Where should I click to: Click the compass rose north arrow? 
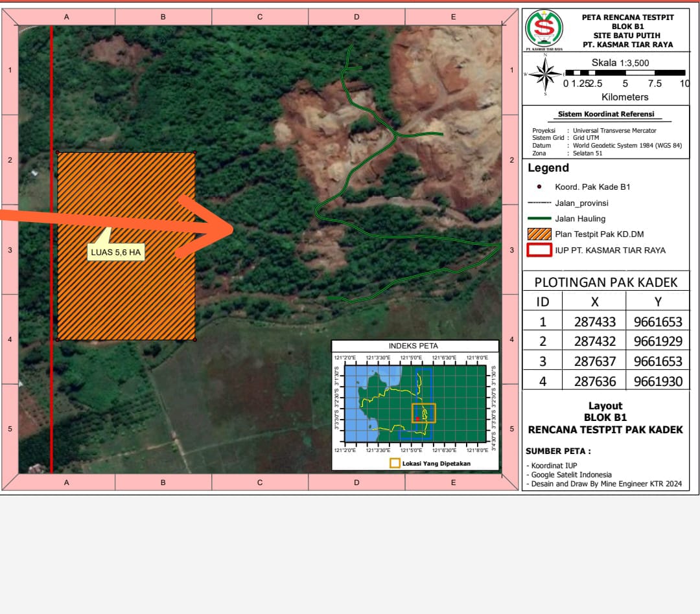point(544,75)
